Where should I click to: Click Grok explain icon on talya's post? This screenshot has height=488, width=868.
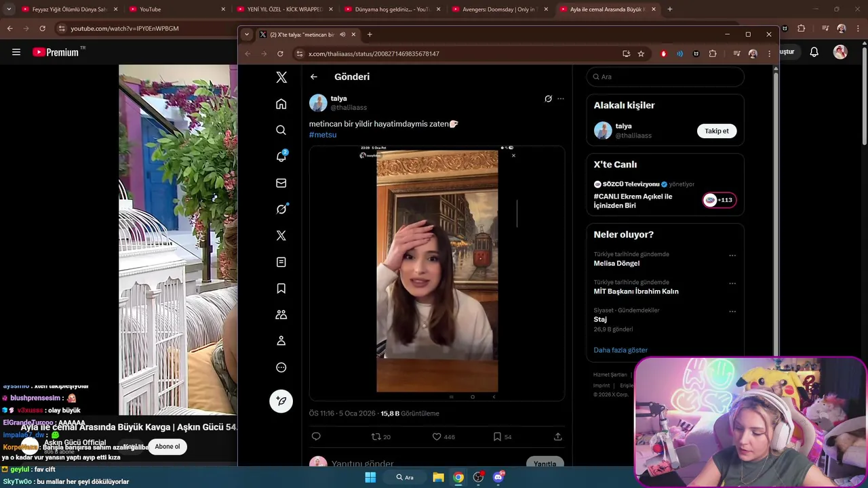548,99
